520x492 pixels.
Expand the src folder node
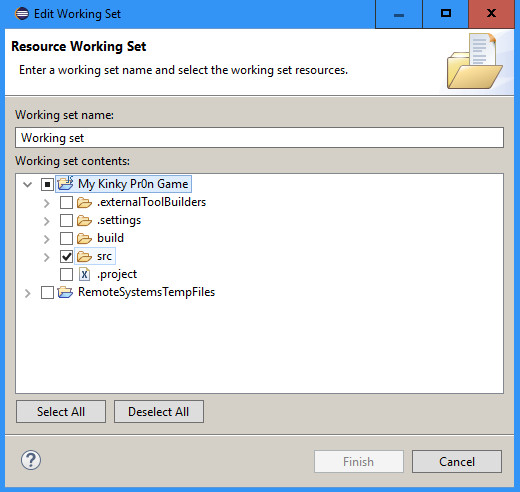[47, 257]
